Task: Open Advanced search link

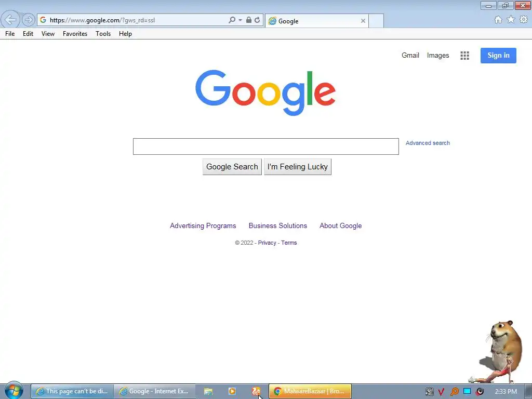Action: pyautogui.click(x=428, y=143)
